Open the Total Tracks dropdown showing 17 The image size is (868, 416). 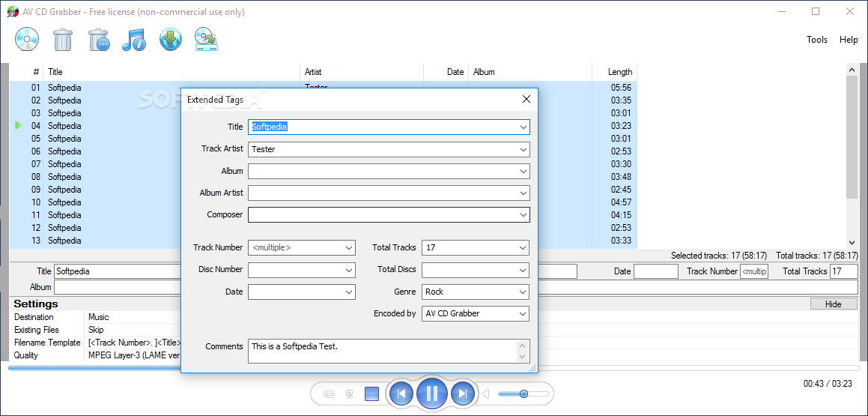[x=523, y=247]
